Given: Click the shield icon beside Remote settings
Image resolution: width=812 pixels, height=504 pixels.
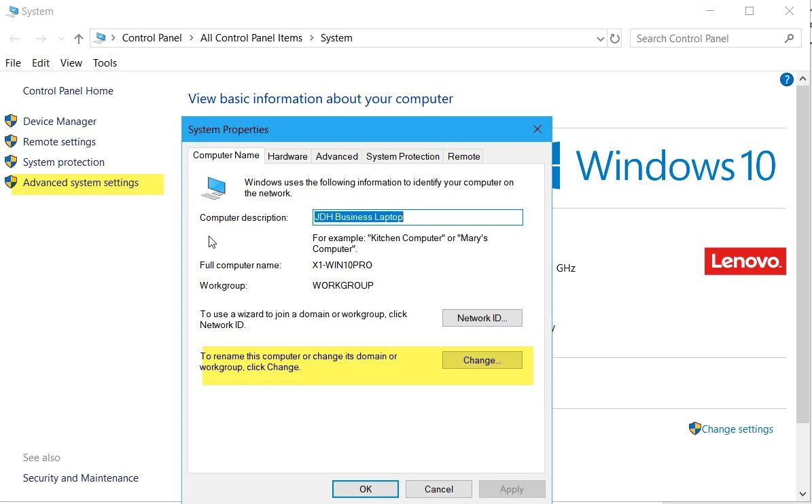Looking at the screenshot, I should (11, 141).
